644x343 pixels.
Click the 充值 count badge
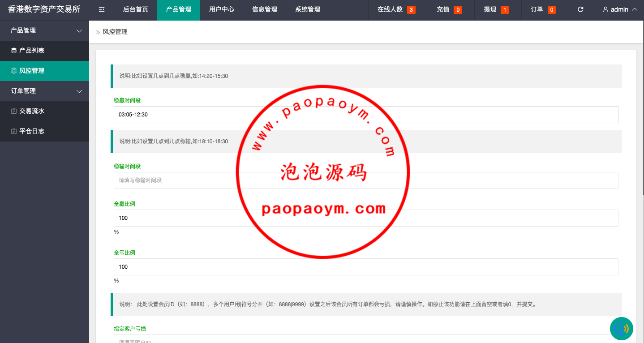point(458,10)
